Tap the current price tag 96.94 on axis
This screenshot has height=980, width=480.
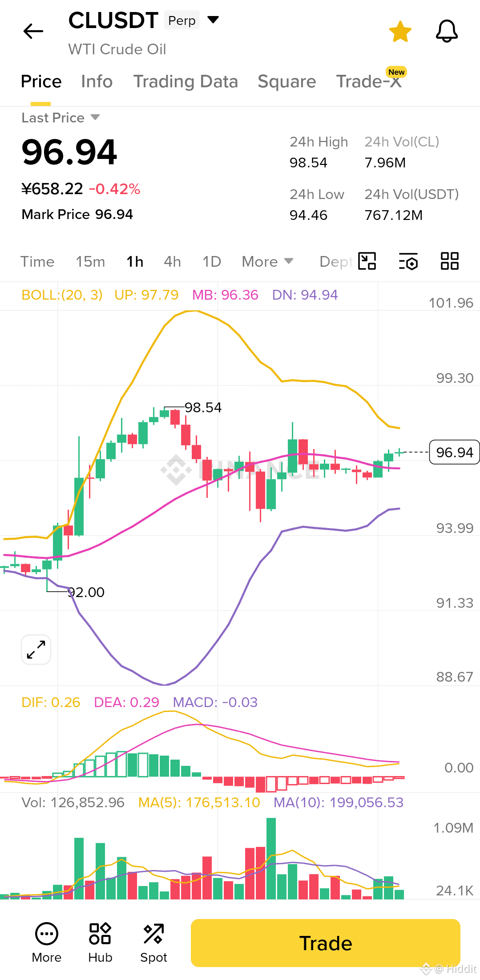tap(454, 452)
